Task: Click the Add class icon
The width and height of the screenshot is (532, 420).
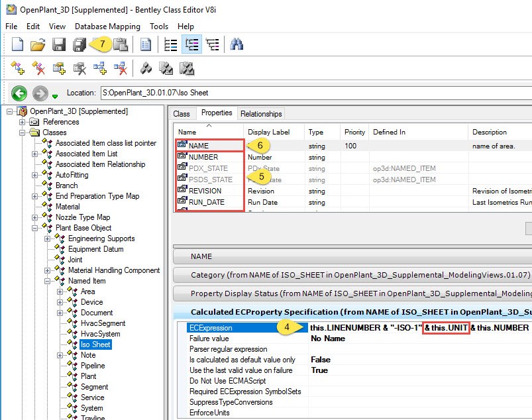Action: click(18, 68)
